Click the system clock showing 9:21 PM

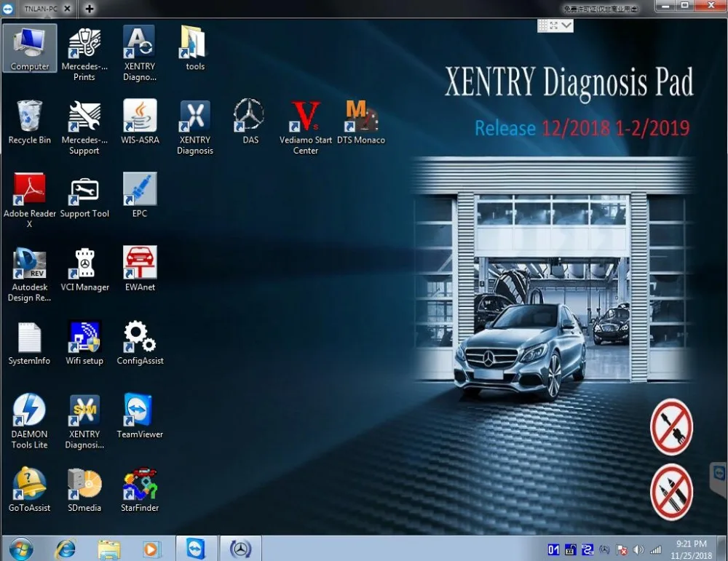(691, 549)
